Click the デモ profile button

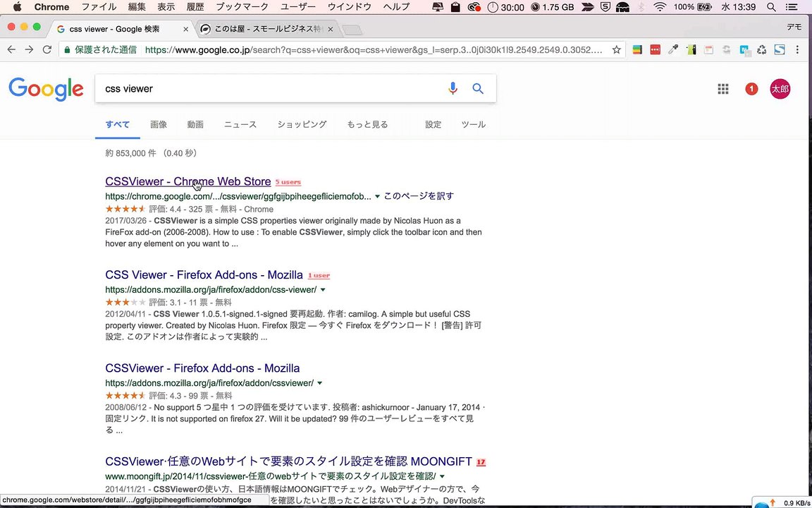(x=794, y=27)
